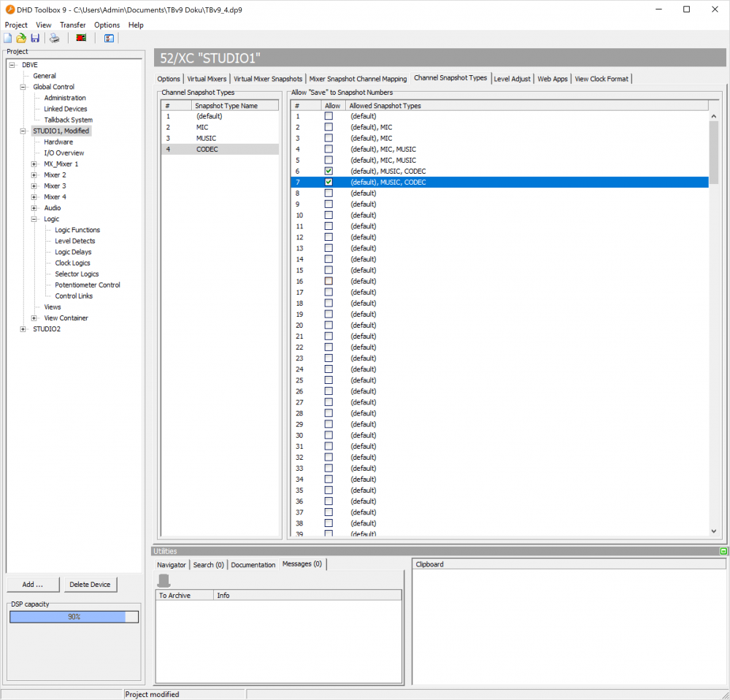Click the Delete Device button
The image size is (730, 700).
pyautogui.click(x=90, y=584)
